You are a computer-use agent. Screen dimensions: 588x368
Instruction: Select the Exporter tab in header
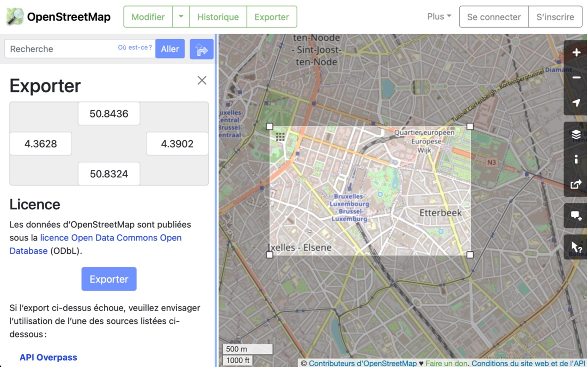(272, 17)
